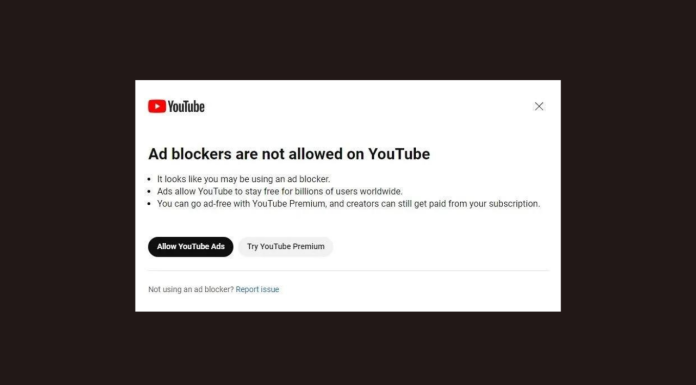Click the Allow YouTube Ads button
The height and width of the screenshot is (385, 696).
190,246
